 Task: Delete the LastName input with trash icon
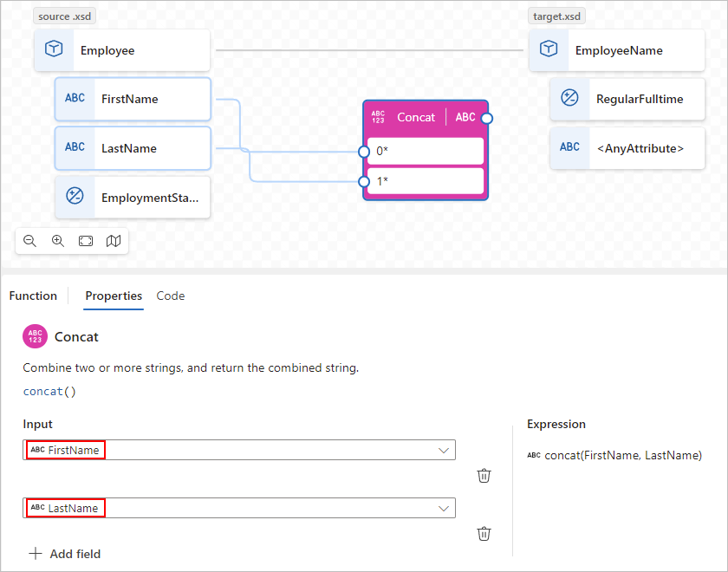coord(484,534)
